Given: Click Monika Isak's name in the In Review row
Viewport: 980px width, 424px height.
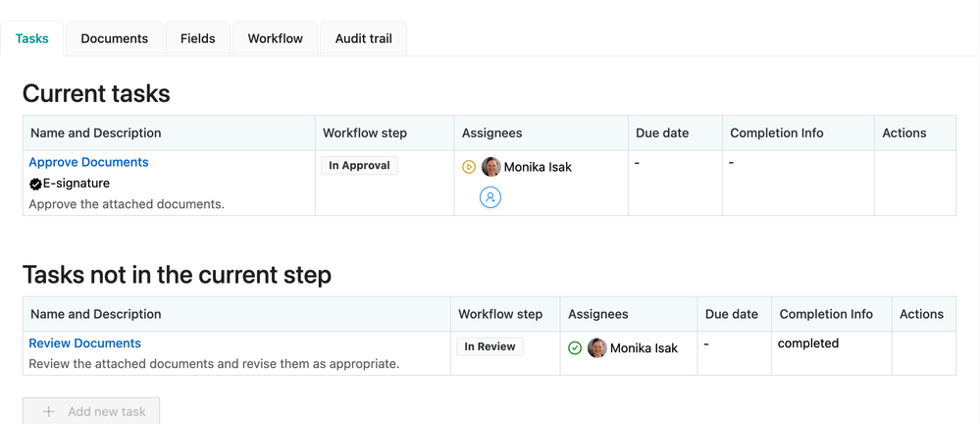Looking at the screenshot, I should tap(644, 348).
